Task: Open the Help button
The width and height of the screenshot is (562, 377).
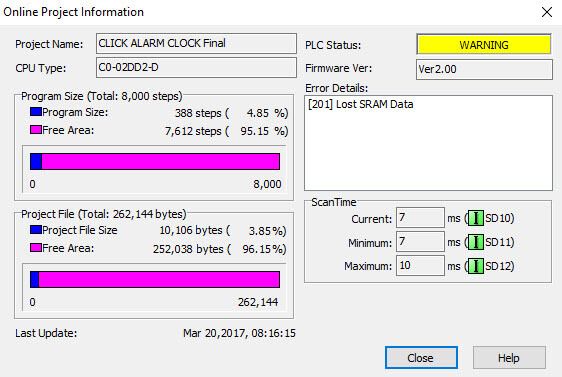Action: click(x=509, y=357)
